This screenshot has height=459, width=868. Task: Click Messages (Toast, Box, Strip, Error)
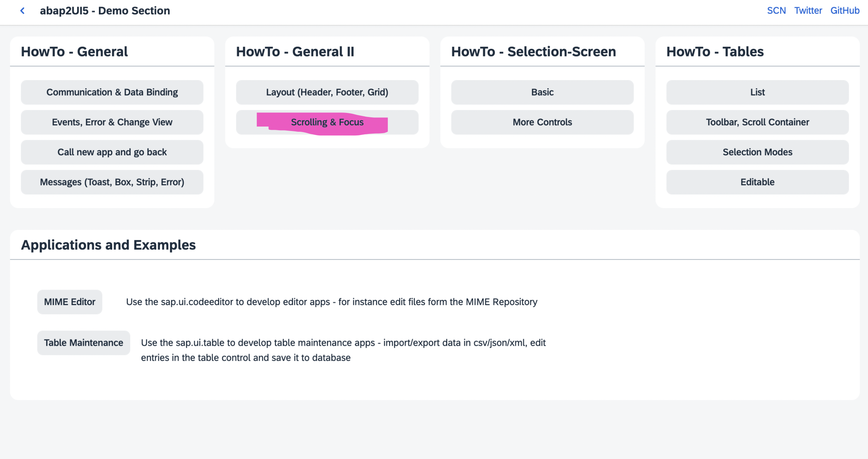pyautogui.click(x=112, y=182)
